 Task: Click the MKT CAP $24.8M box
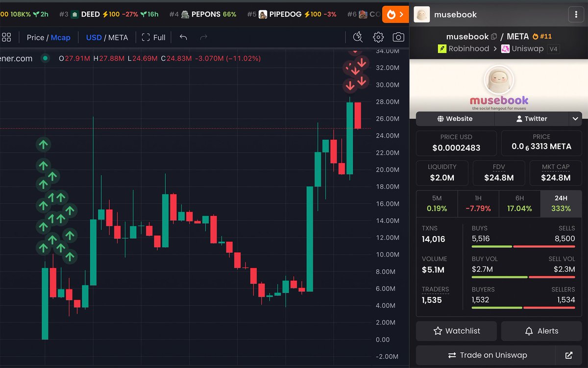coord(556,173)
